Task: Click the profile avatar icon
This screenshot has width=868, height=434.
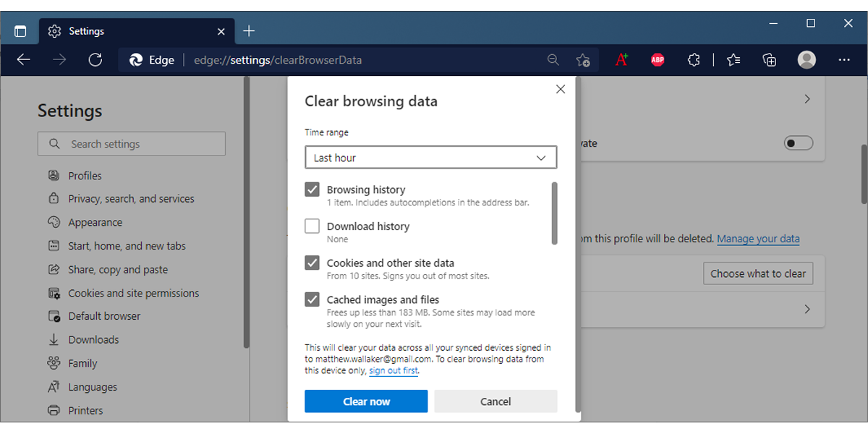Action: point(806,60)
